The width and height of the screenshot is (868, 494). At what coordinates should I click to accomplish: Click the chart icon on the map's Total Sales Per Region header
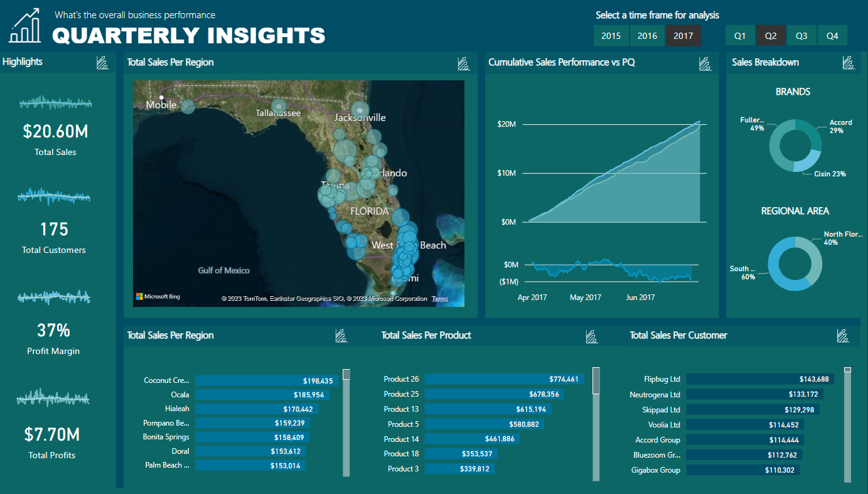(464, 63)
